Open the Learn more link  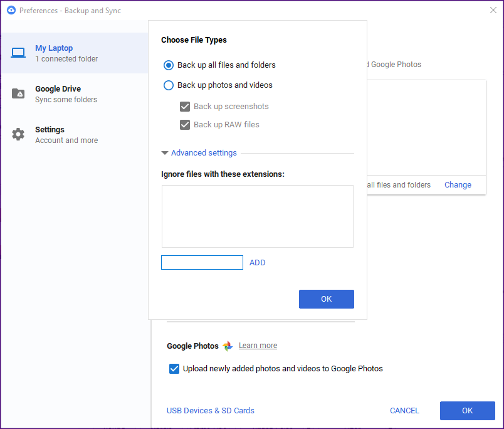258,346
